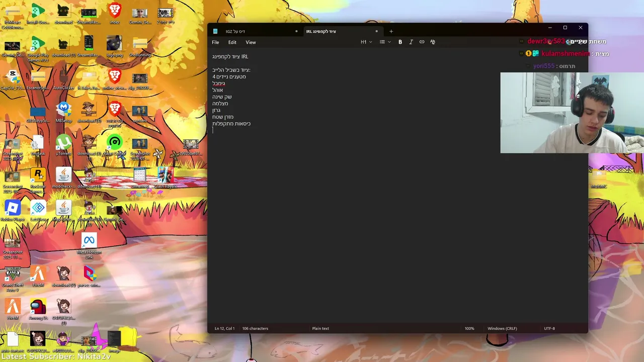644x362 pixels.
Task: Select the parsec-win... installer icon
Action: coord(89,277)
